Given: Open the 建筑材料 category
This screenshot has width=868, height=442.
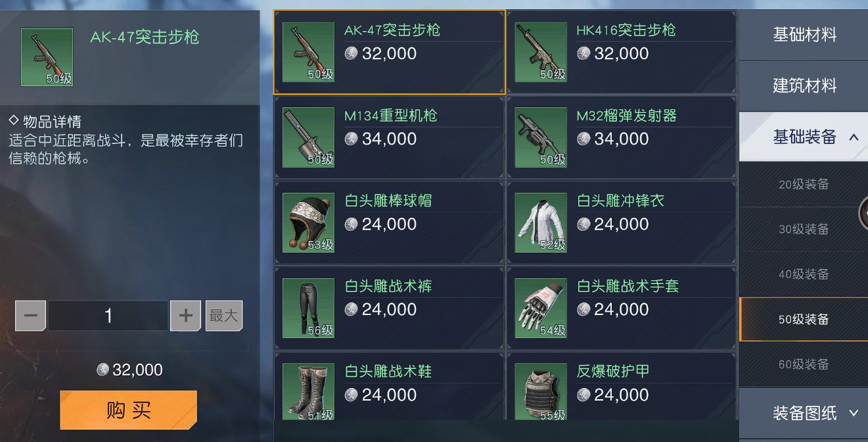Looking at the screenshot, I should [804, 86].
